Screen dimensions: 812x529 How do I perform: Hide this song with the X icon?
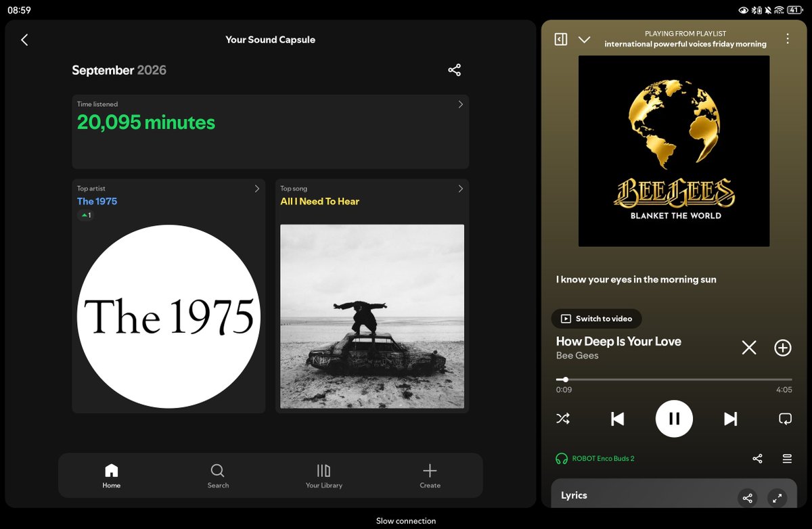[x=749, y=348]
